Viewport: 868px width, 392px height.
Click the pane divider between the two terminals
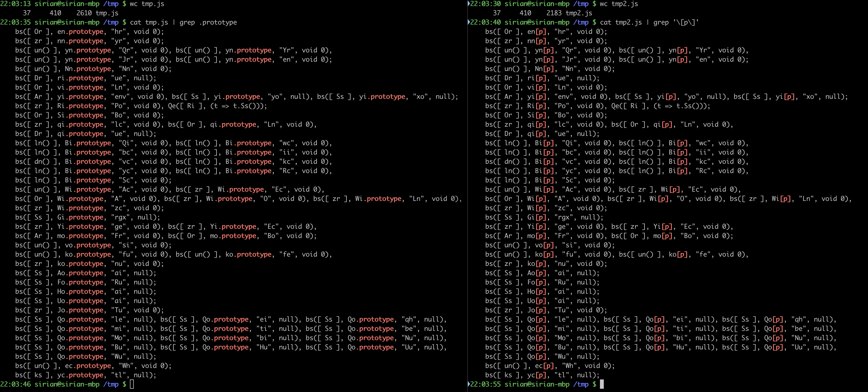pos(468,195)
